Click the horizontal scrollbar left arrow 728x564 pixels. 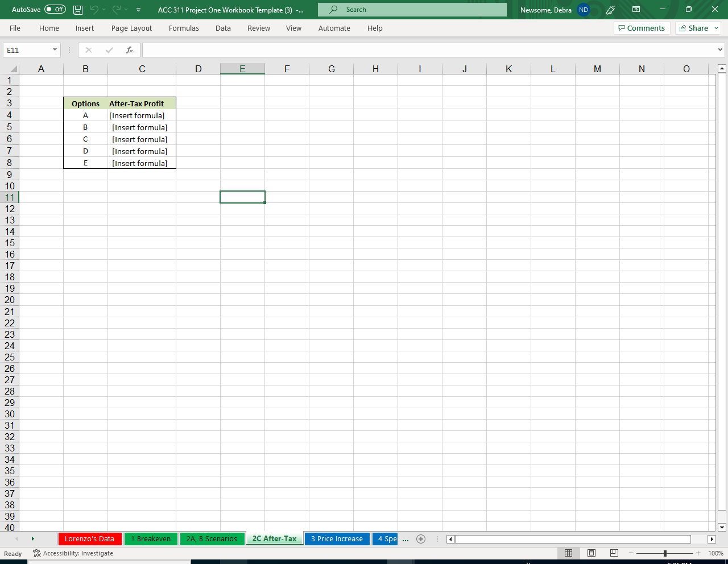coord(451,539)
